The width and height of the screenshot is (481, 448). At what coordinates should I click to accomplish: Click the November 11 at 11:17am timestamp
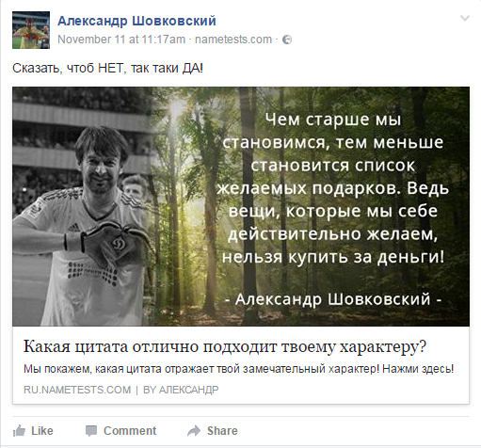[x=121, y=40]
